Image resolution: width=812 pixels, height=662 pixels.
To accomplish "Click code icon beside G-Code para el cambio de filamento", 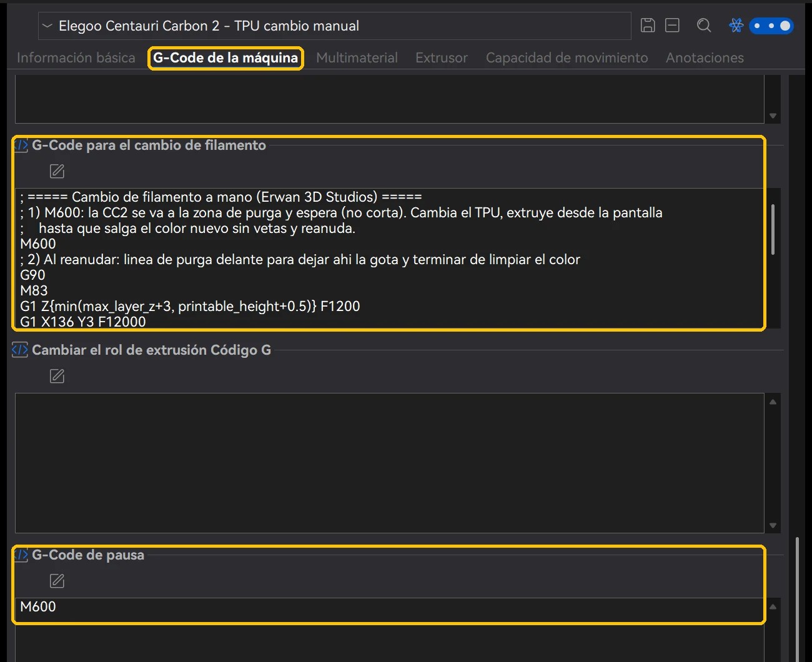I will (21, 146).
